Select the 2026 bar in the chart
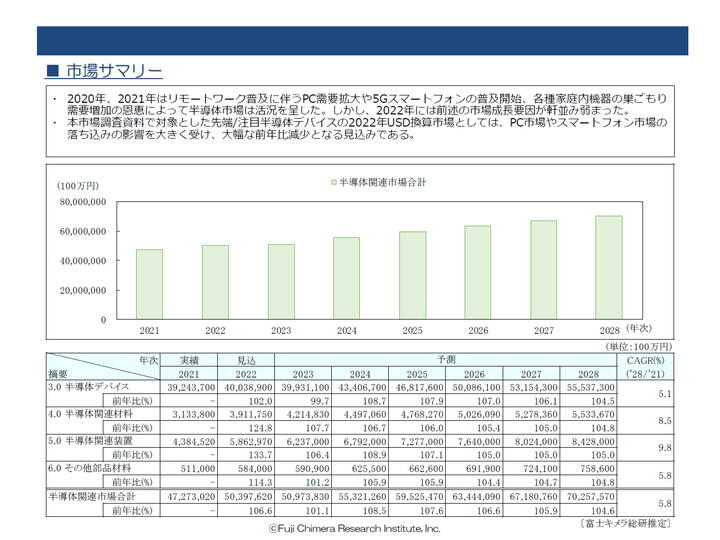 coord(478,272)
